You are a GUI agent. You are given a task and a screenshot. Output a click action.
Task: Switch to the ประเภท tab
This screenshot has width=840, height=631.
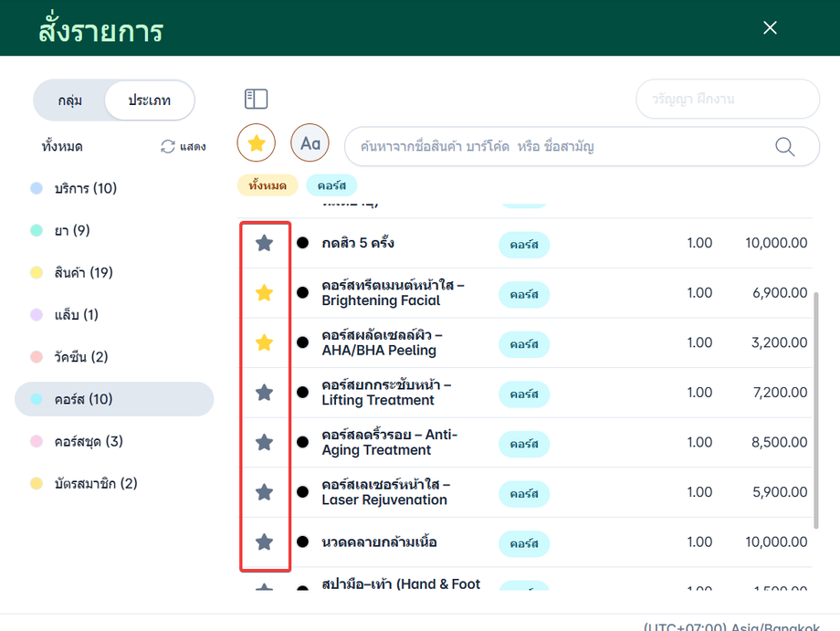click(149, 100)
